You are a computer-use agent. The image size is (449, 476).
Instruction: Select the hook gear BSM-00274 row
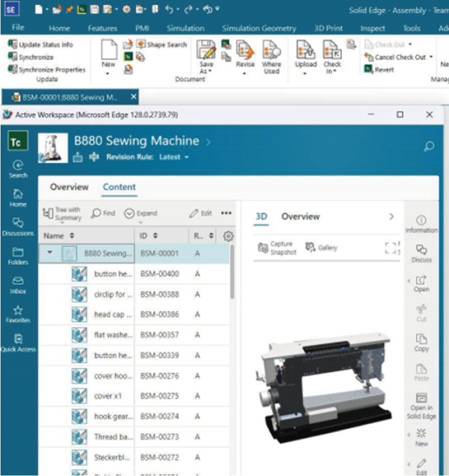[134, 416]
